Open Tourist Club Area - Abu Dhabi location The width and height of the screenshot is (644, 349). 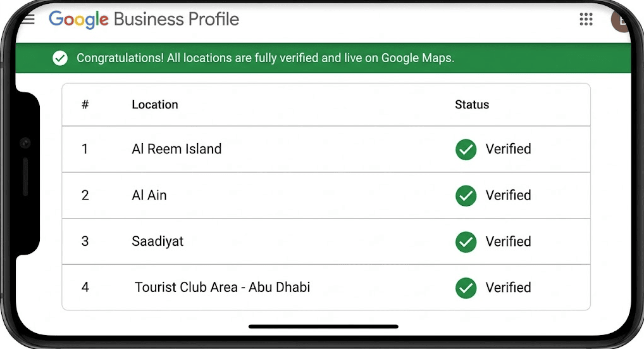(x=222, y=287)
